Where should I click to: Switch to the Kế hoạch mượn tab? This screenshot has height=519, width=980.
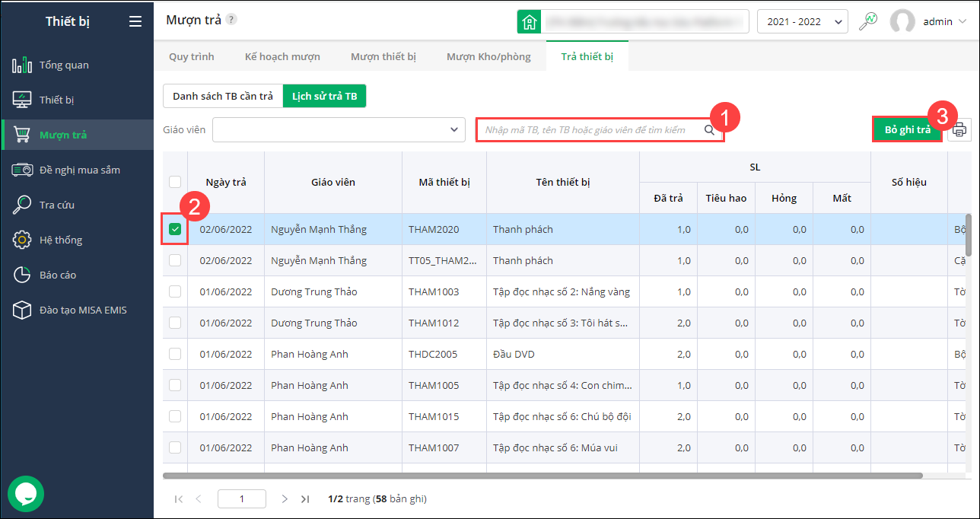coord(282,56)
